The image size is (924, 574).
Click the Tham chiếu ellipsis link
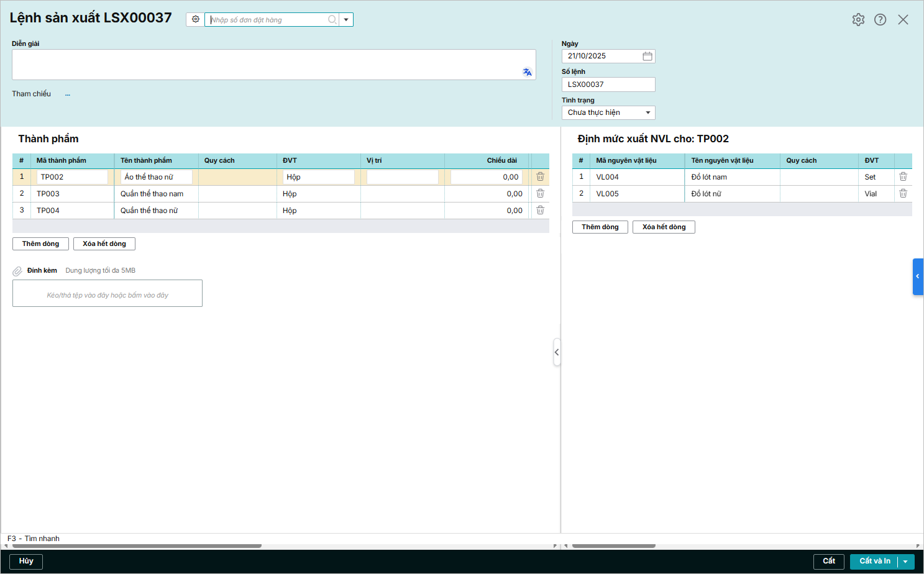68,94
